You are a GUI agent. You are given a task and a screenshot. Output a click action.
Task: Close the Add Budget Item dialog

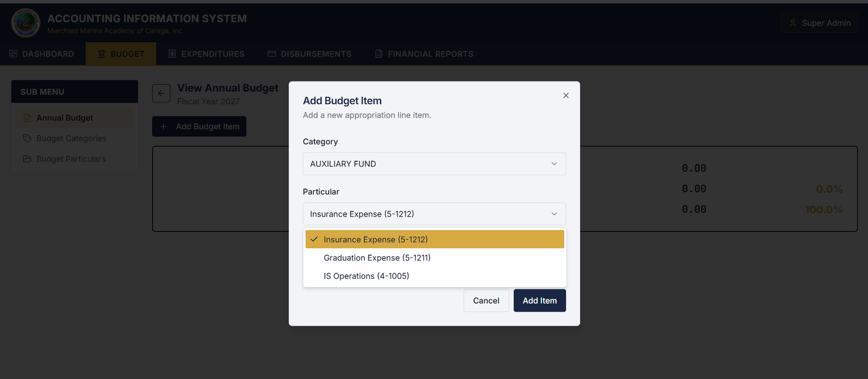tap(566, 96)
